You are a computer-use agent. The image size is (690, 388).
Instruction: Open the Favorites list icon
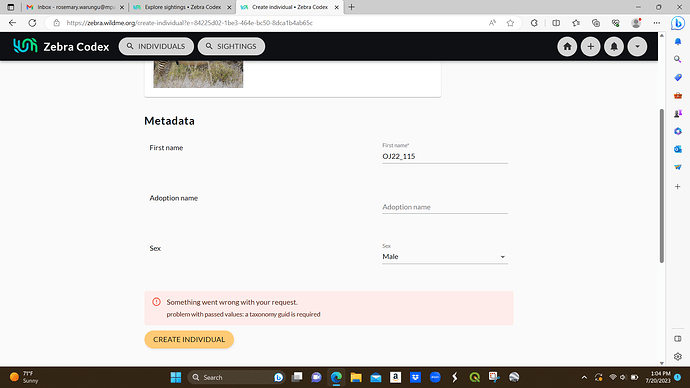click(x=576, y=23)
